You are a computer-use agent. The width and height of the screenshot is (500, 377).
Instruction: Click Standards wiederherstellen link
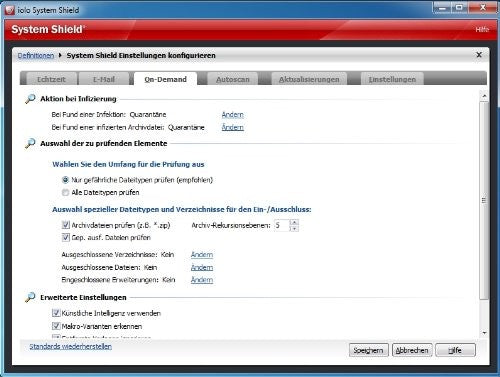point(71,346)
